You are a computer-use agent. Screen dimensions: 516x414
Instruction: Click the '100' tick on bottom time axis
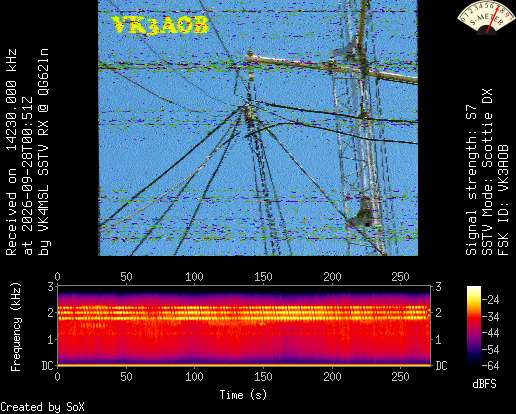click(x=194, y=377)
